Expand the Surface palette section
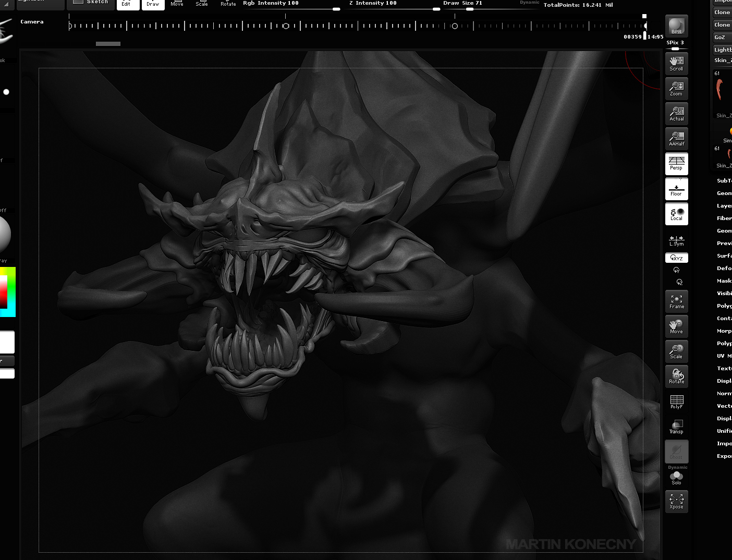Screen dimensions: 732x560 [724, 255]
